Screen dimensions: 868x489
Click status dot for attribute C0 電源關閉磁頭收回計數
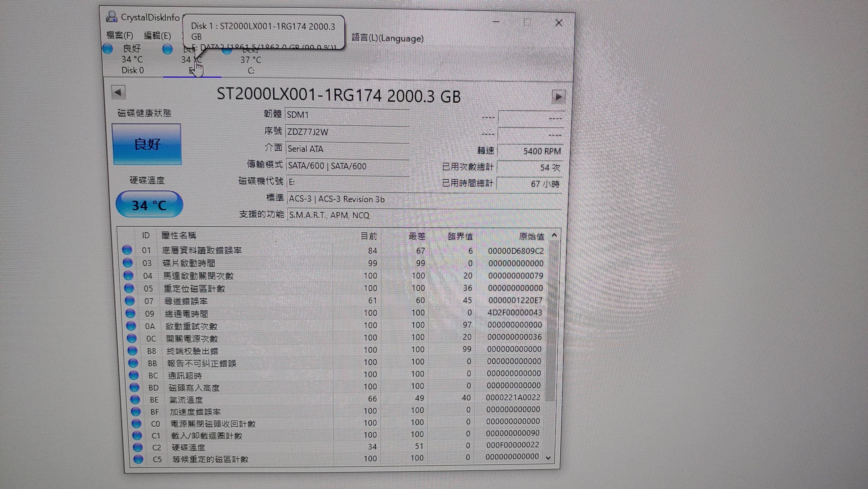(x=136, y=423)
